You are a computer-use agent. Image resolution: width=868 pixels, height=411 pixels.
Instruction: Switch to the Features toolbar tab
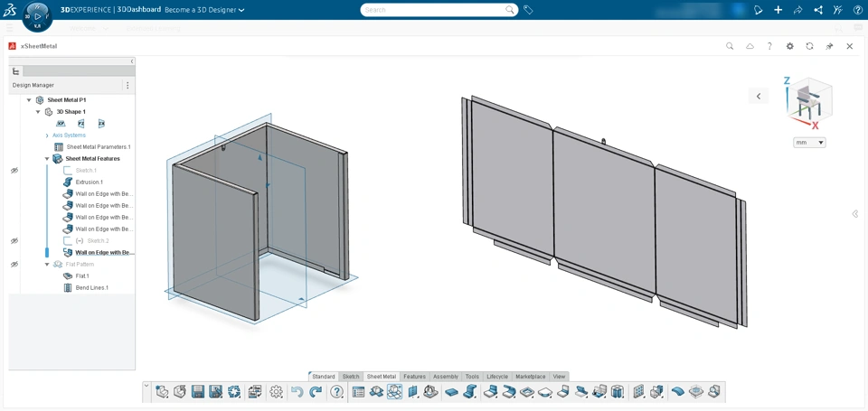pos(414,376)
